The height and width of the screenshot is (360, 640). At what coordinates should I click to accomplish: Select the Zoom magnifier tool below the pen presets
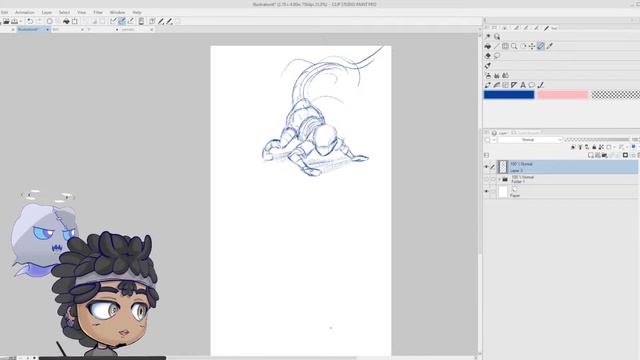coord(497,37)
